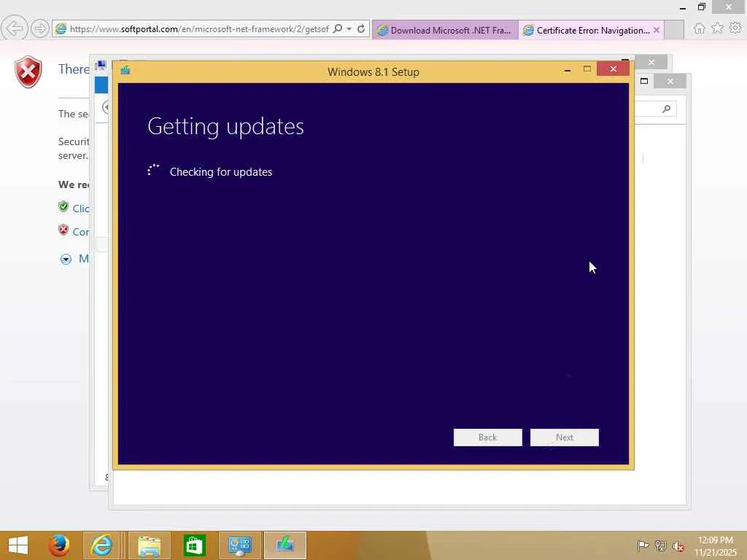This screenshot has height=560, width=747.
Task: Restore down the Internet Explorer window
Action: [701, 7]
